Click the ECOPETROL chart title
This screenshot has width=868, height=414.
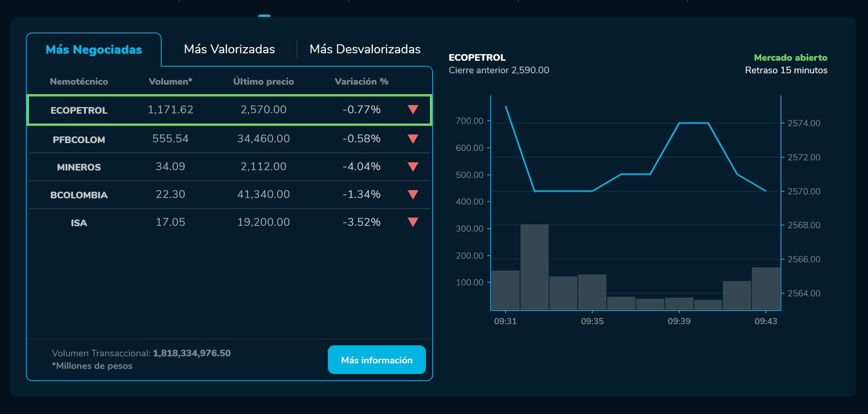click(x=477, y=57)
